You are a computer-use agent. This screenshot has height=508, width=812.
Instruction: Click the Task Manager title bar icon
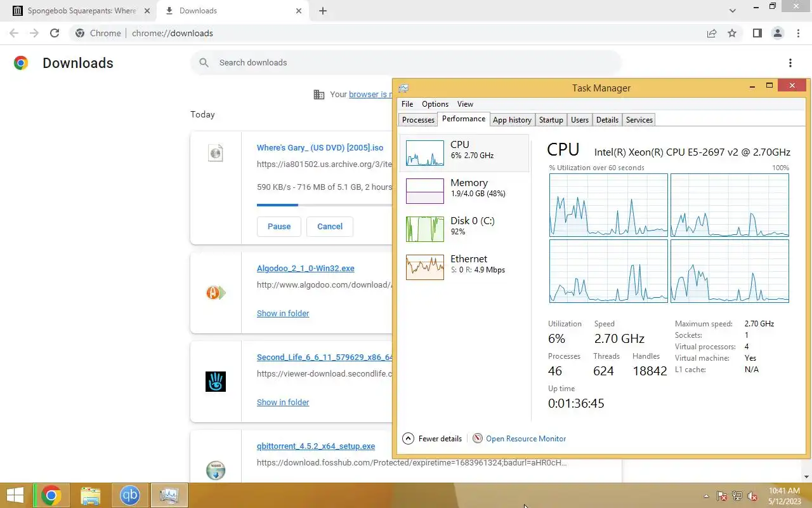coord(403,88)
